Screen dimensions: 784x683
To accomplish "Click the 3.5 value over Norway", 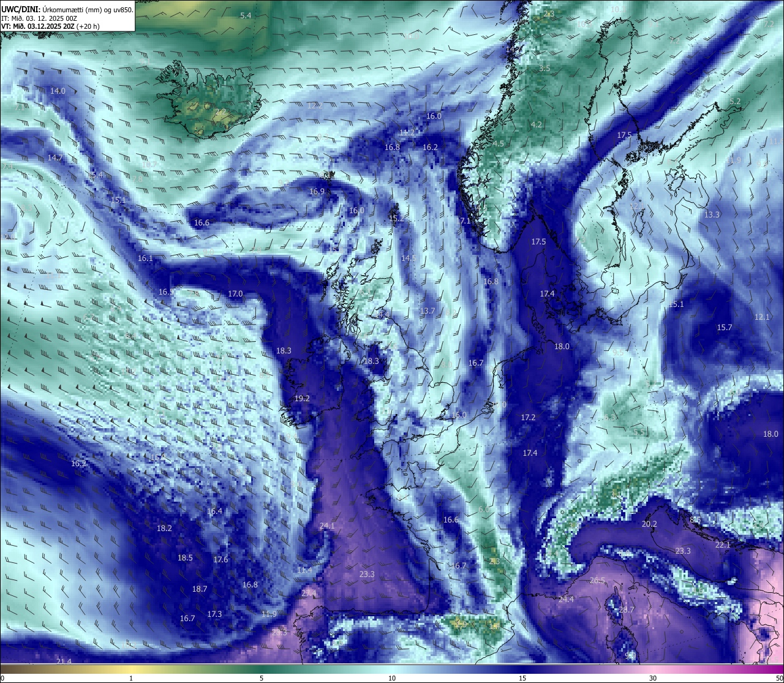I will (545, 68).
